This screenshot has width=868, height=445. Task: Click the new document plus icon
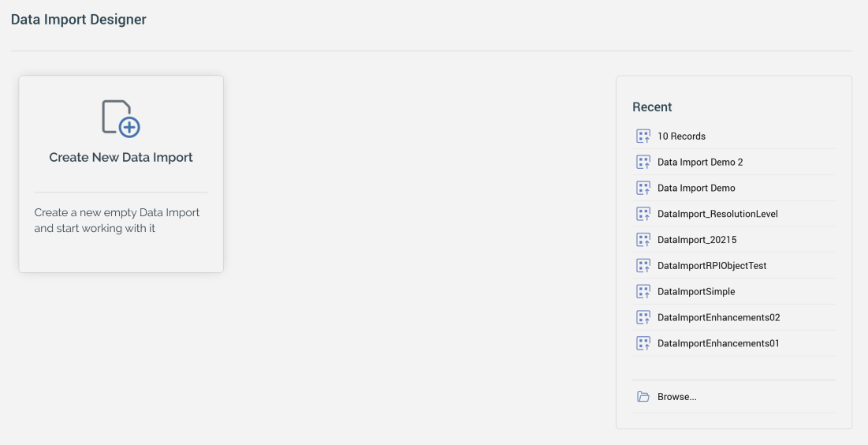coord(121,118)
